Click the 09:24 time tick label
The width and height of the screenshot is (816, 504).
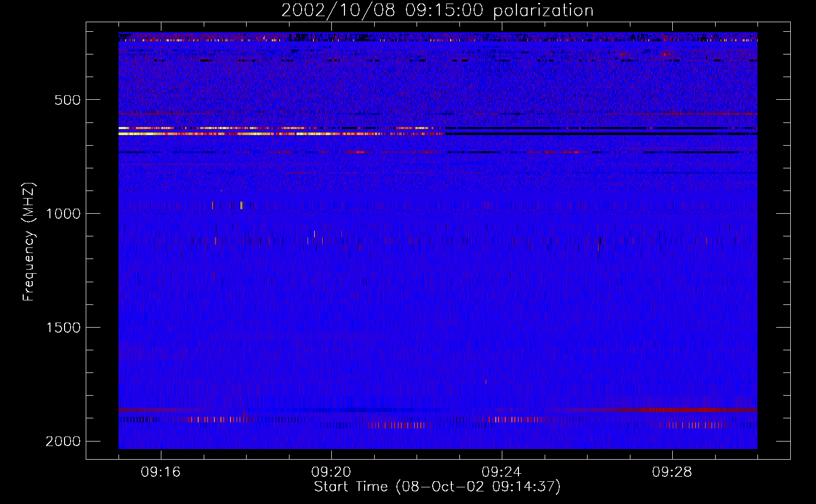502,472
